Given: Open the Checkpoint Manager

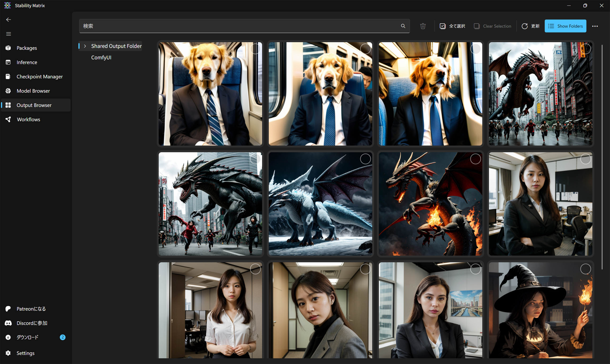Looking at the screenshot, I should point(40,76).
